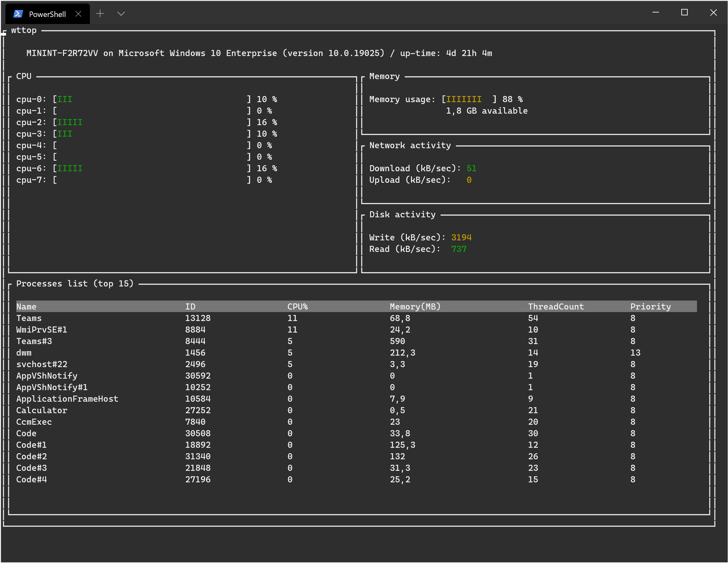728x563 pixels.
Task: Click the disk Read value 737
Action: pos(459,249)
